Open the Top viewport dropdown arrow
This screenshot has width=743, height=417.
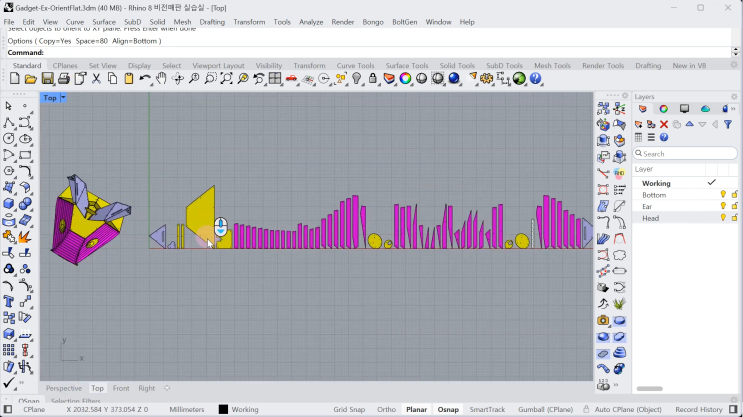(x=63, y=98)
